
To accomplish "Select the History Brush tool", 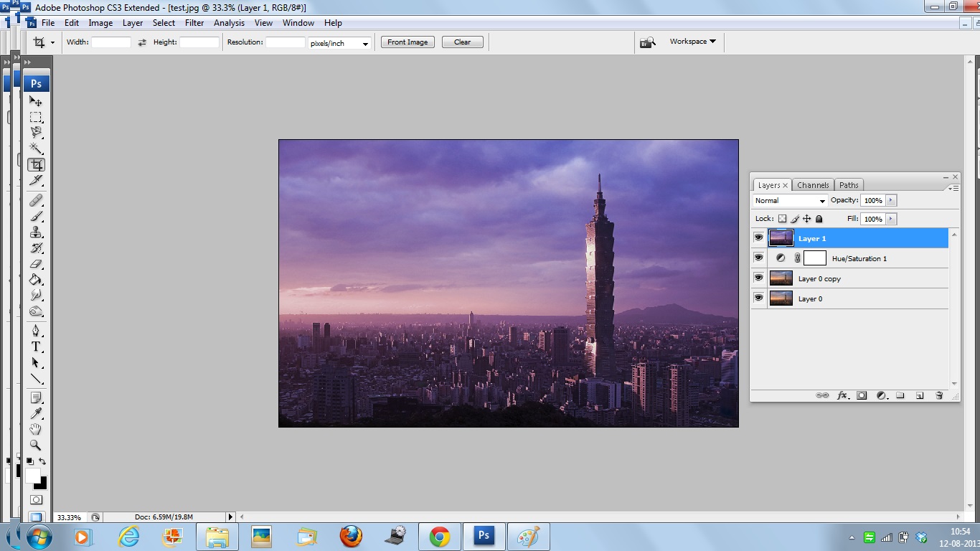I will click(36, 248).
